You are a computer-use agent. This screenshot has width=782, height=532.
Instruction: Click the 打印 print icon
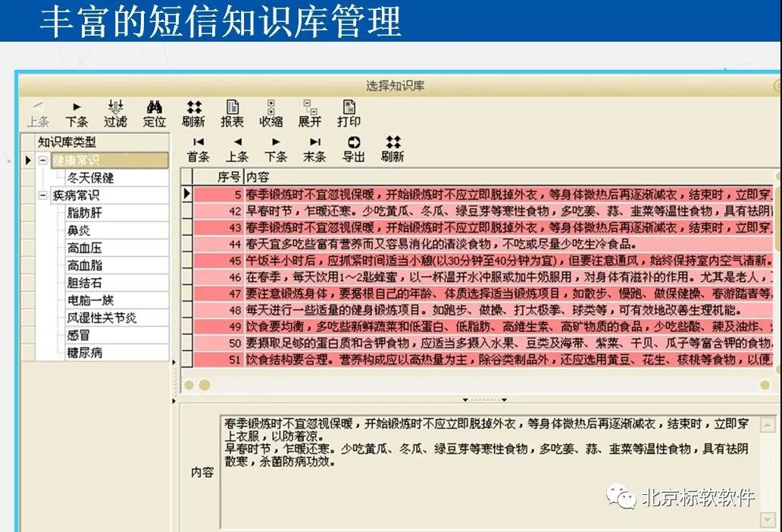point(349,114)
